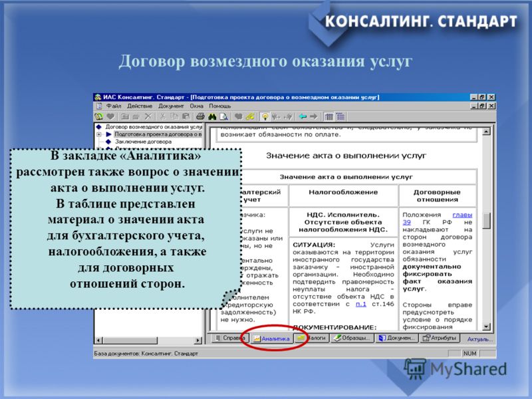Viewport: 532px width, 399px height.
Task: Follow the п.1 hyperlink
Action: [360, 304]
